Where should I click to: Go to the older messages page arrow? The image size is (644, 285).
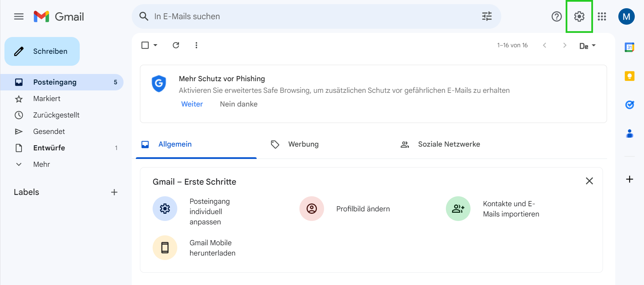565,45
